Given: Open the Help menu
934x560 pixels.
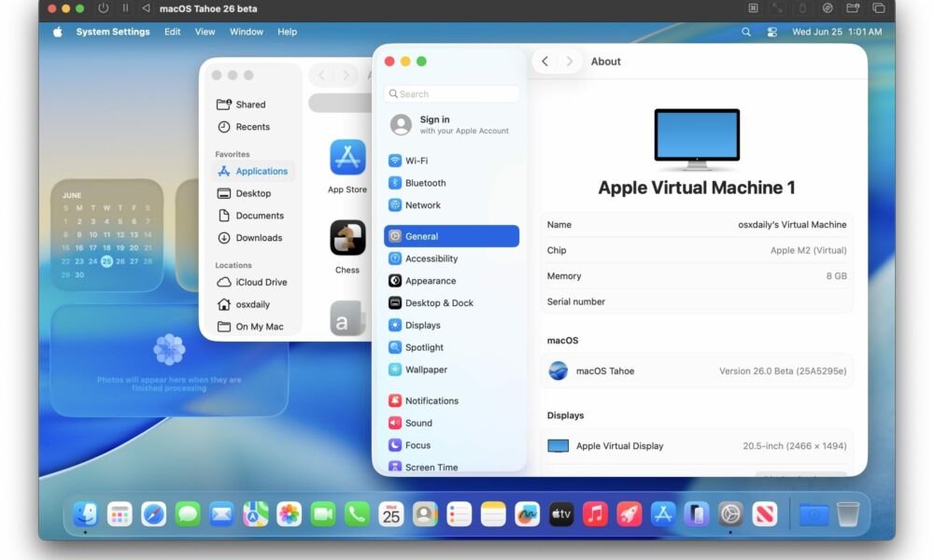Looking at the screenshot, I should [287, 32].
